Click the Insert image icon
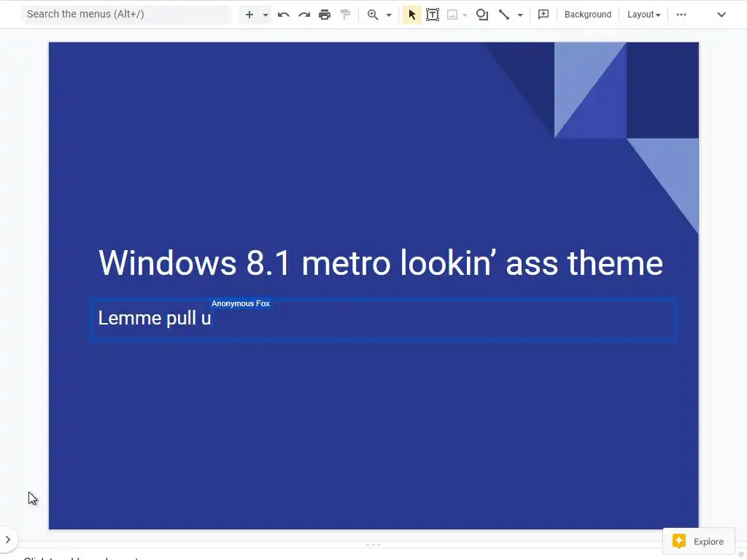The image size is (747, 560). click(452, 15)
